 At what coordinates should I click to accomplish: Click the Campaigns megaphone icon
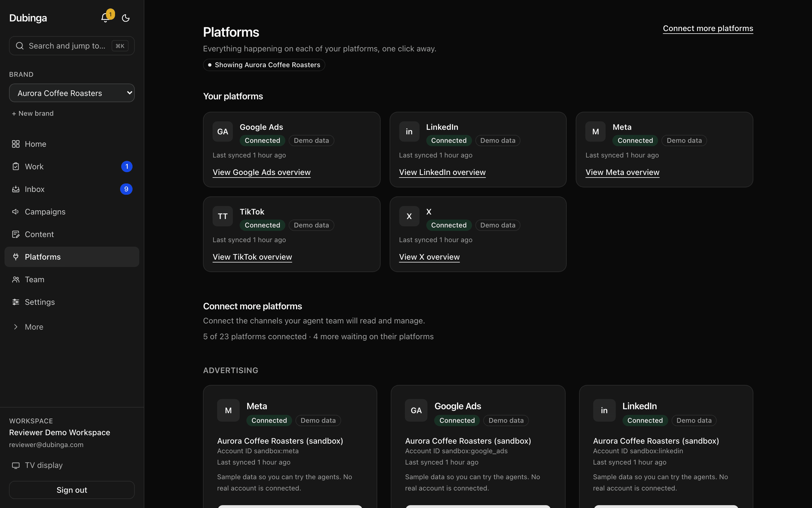16,212
